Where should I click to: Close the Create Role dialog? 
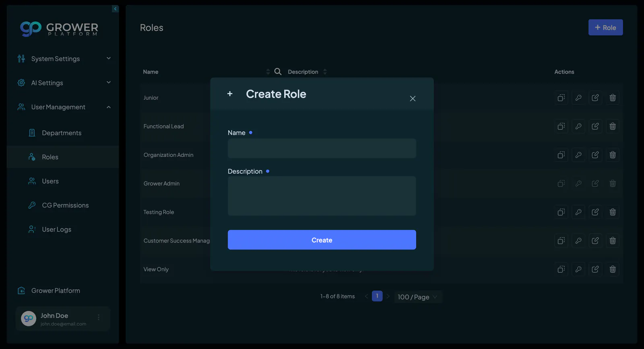413,99
